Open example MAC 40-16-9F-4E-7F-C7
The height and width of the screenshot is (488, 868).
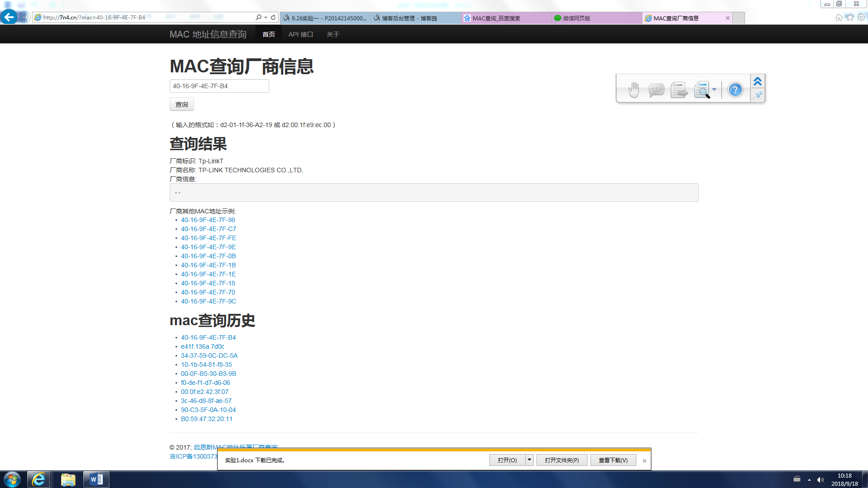209,229
